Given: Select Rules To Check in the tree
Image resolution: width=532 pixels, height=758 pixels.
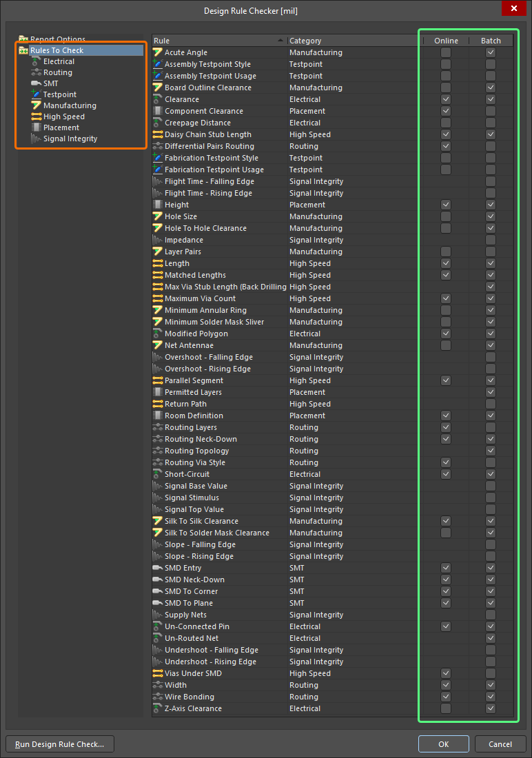Looking at the screenshot, I should tap(57, 50).
